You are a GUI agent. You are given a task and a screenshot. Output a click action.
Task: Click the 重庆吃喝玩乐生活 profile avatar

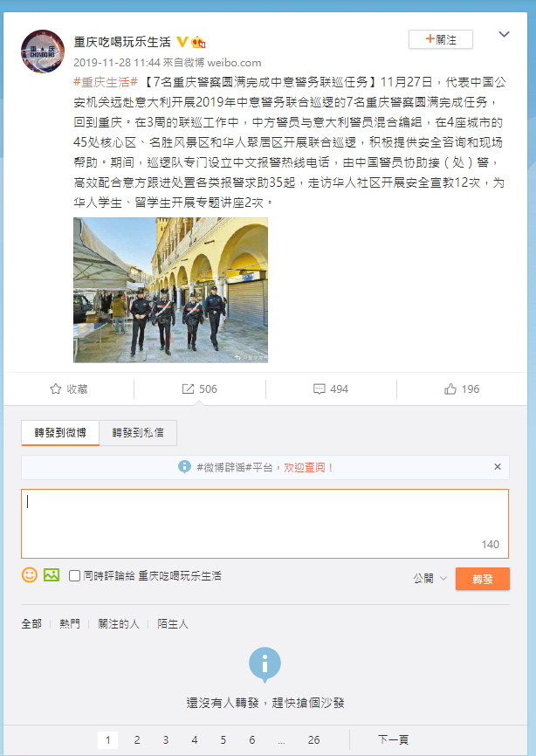pos(43,52)
